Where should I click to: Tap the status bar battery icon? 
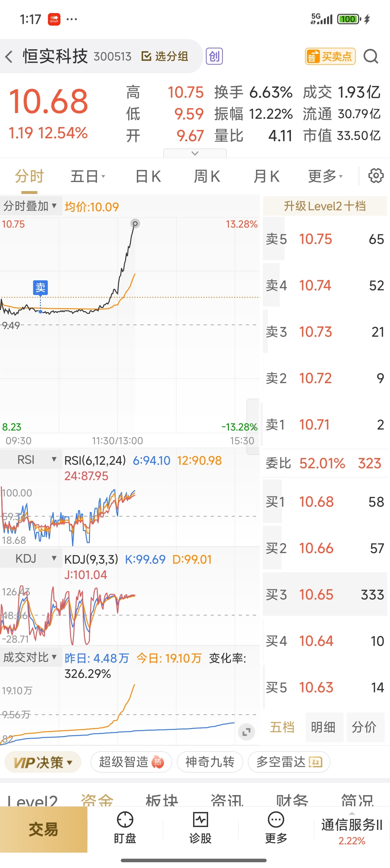[349, 19]
